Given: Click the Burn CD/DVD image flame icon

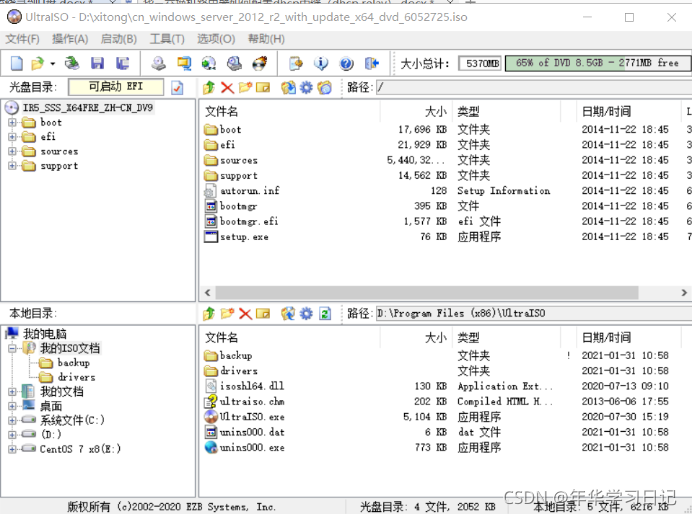Looking at the screenshot, I should [260, 64].
